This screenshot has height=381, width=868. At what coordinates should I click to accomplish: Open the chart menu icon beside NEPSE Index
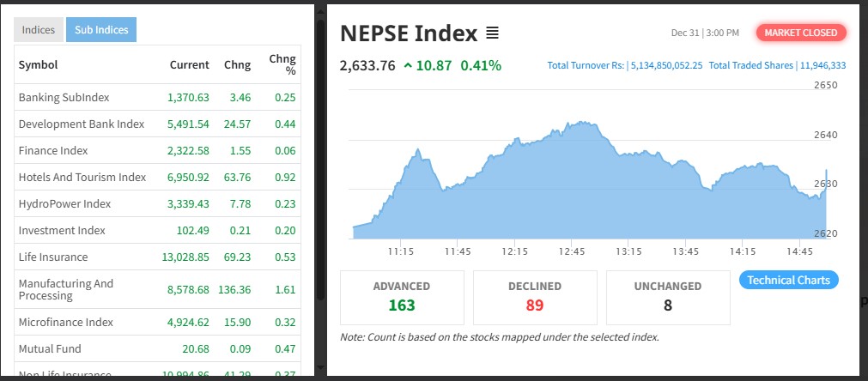(492, 33)
